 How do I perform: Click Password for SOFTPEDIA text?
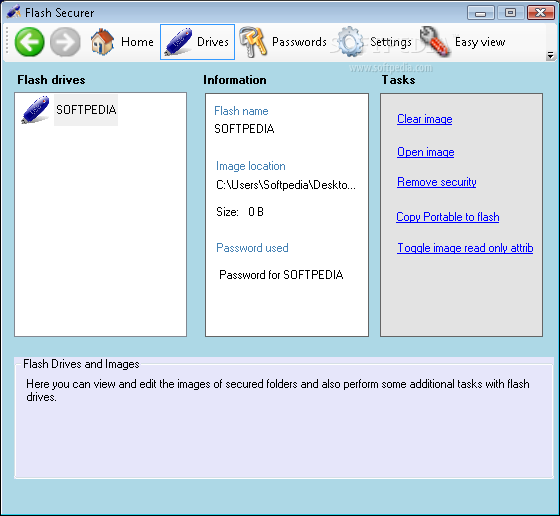point(281,275)
